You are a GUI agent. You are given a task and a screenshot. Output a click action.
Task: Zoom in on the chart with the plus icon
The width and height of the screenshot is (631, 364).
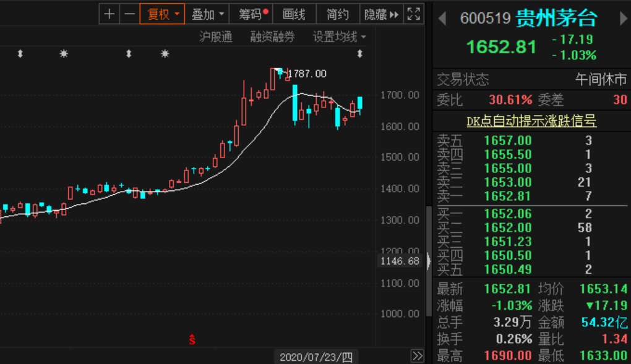tap(109, 14)
